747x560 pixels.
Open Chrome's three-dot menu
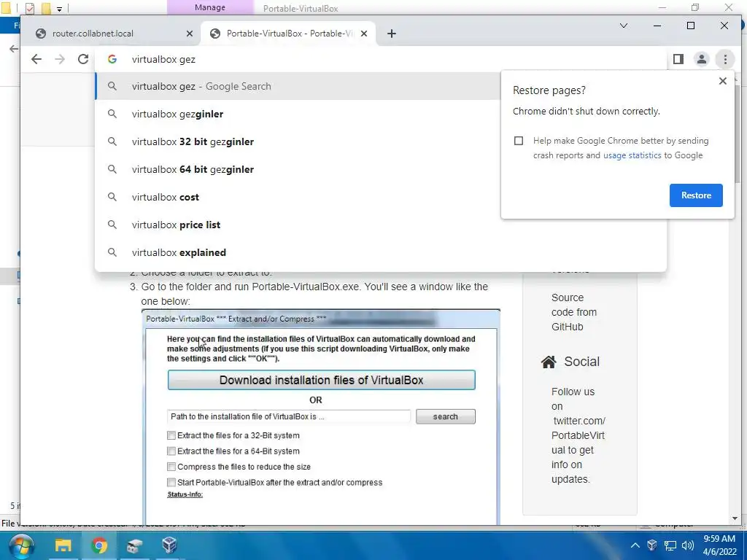(x=725, y=59)
